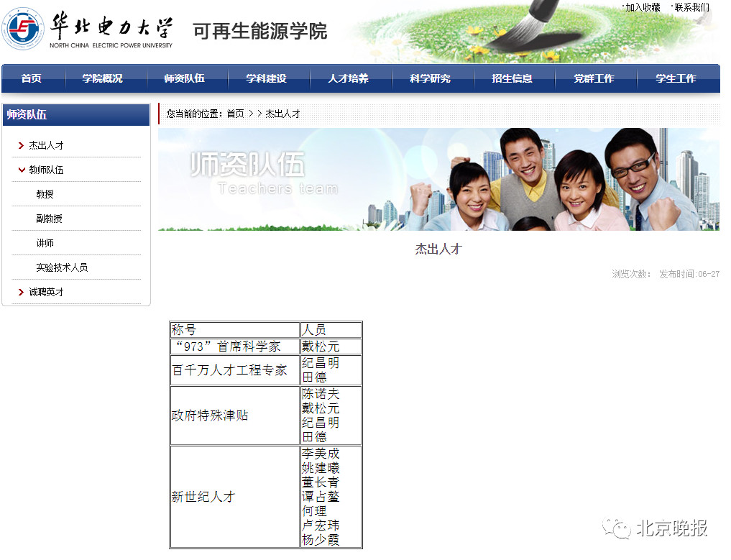Expand the 诚聘英才 sidebar arrow
731x560 pixels.
(x=22, y=293)
